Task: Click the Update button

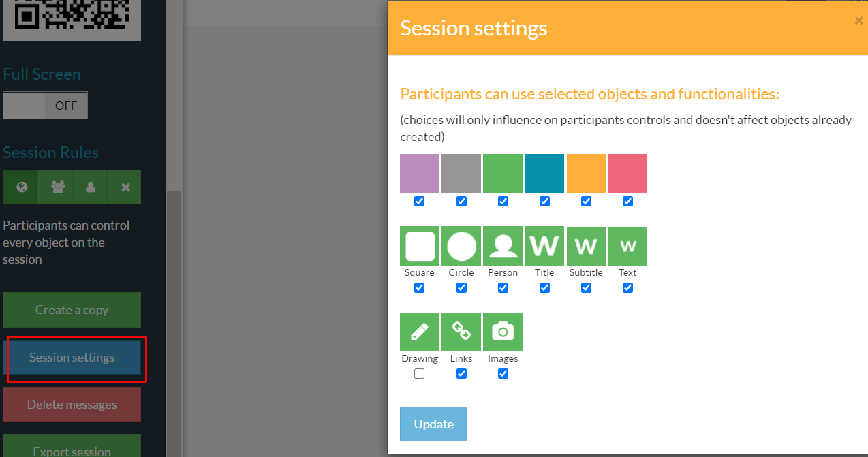Action: pos(433,424)
